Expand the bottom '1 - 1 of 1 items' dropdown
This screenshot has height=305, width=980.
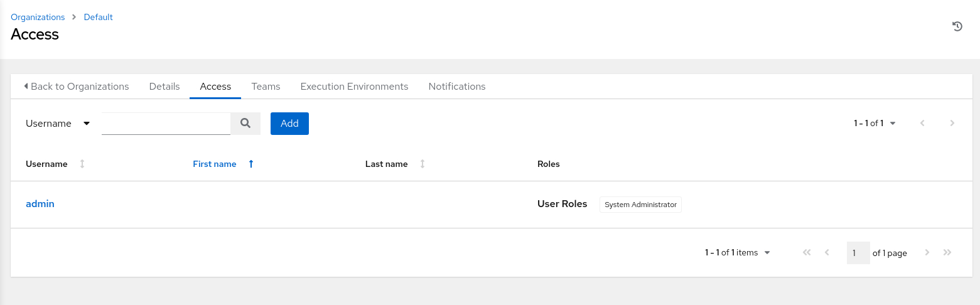pos(738,252)
